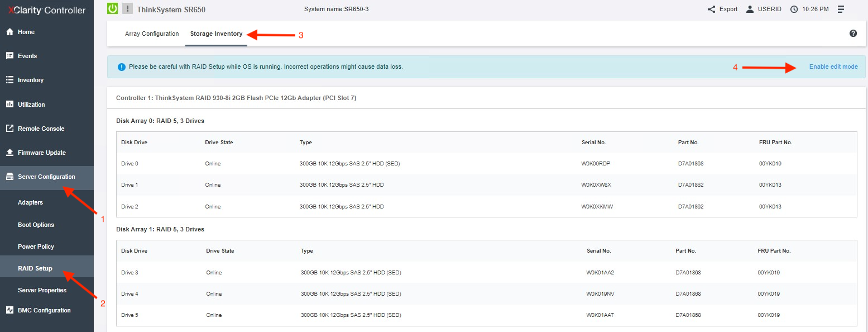
Task: Click the USERID account label
Action: coord(770,9)
